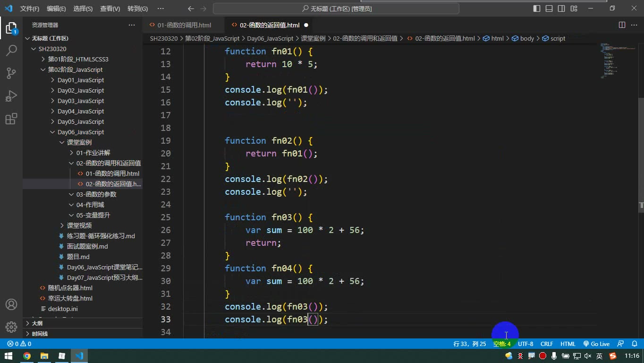Switch to the 01-函数的调用.html tab
This screenshot has width=644, height=363.
tap(184, 25)
